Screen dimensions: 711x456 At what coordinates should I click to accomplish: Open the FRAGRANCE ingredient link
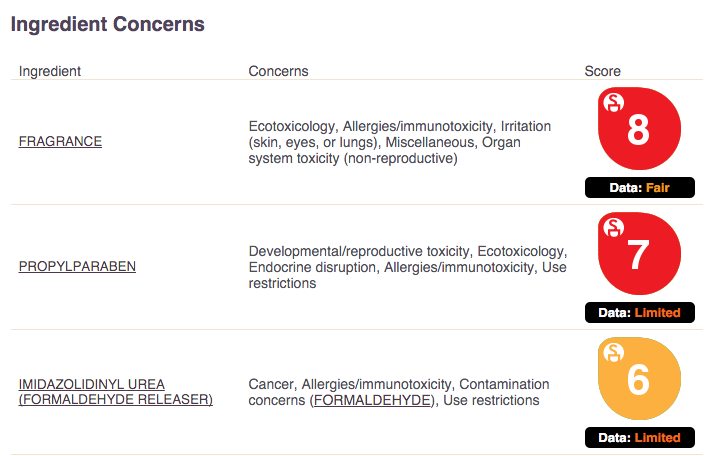[60, 141]
